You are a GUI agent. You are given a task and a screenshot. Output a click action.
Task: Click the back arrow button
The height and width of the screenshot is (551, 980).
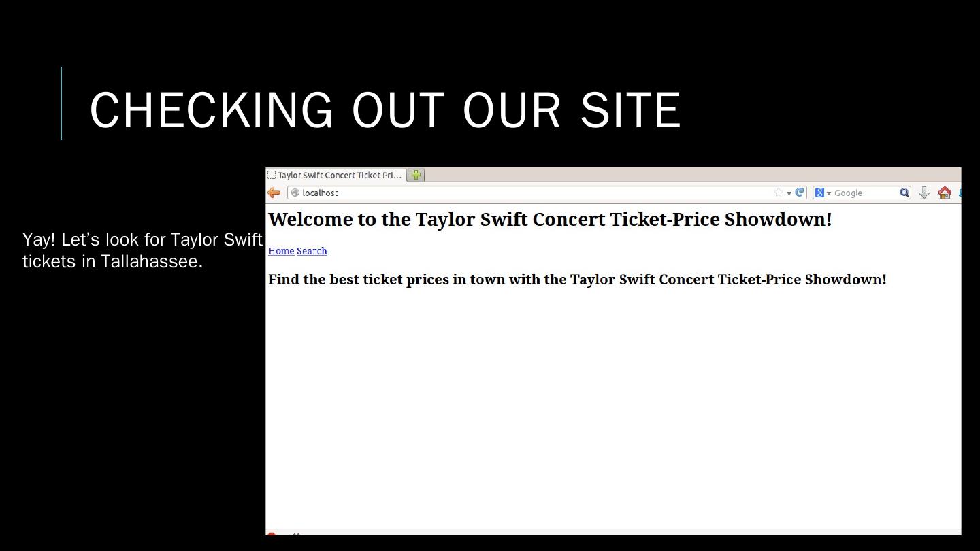point(274,193)
